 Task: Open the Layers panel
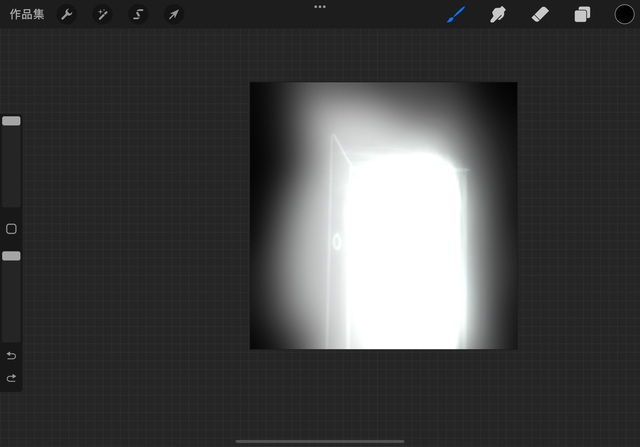582,15
